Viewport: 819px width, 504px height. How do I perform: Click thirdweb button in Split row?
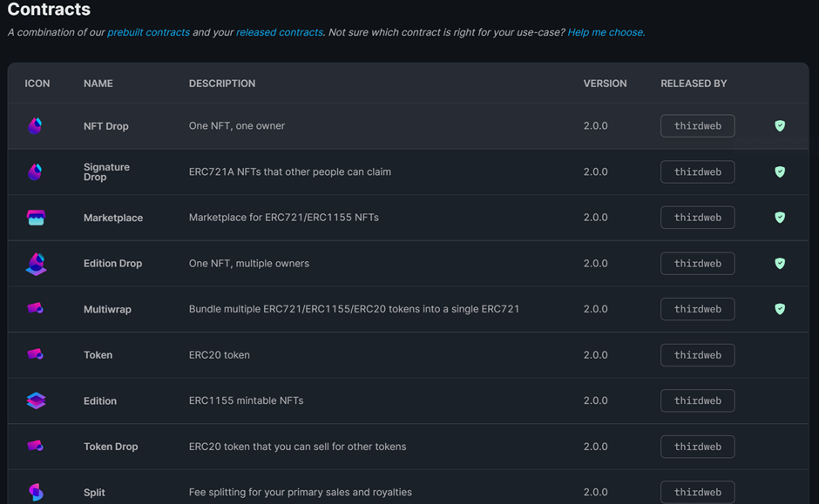point(697,492)
